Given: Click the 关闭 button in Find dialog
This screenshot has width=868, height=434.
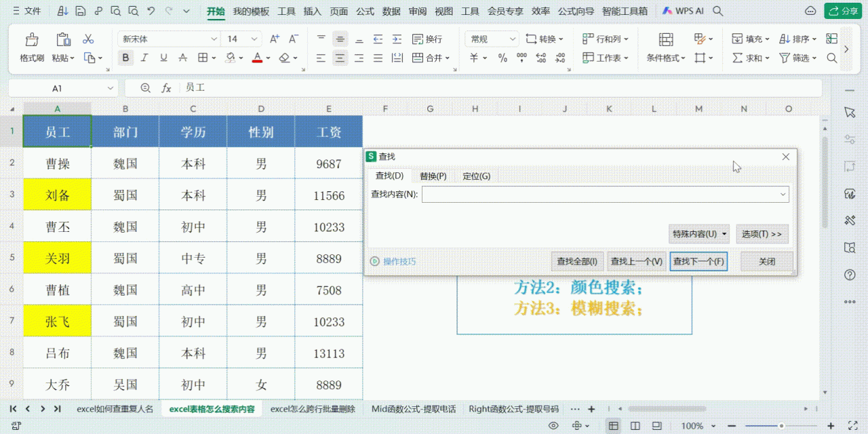Looking at the screenshot, I should tap(767, 261).
